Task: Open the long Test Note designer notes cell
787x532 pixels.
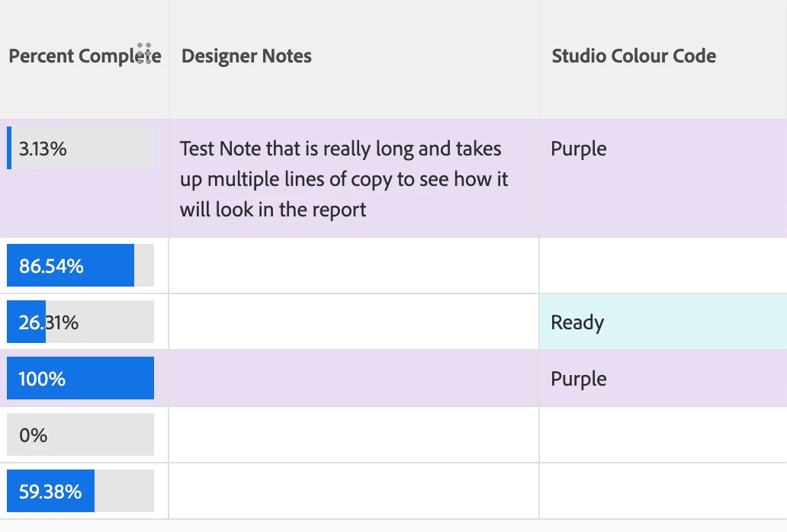Action: click(344, 179)
